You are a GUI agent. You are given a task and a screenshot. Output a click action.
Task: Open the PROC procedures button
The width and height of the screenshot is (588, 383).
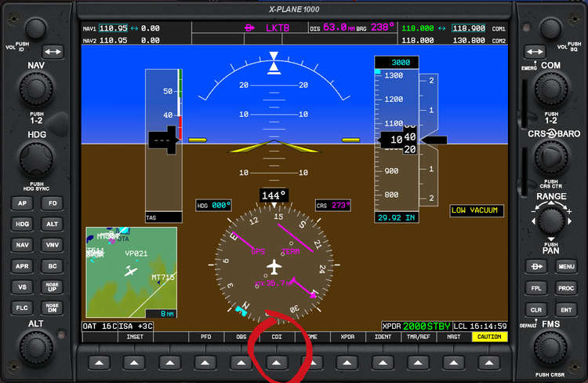coord(566,288)
